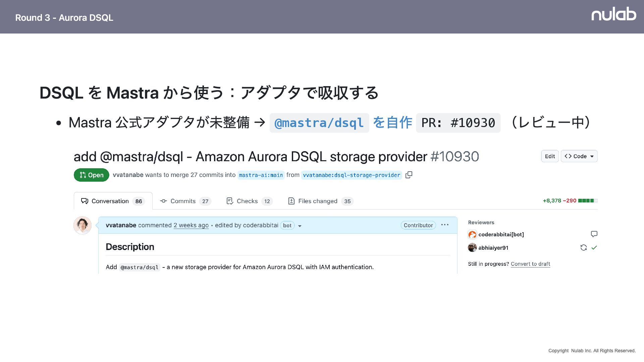
Task: Click the nulab logo
Action: point(613,14)
